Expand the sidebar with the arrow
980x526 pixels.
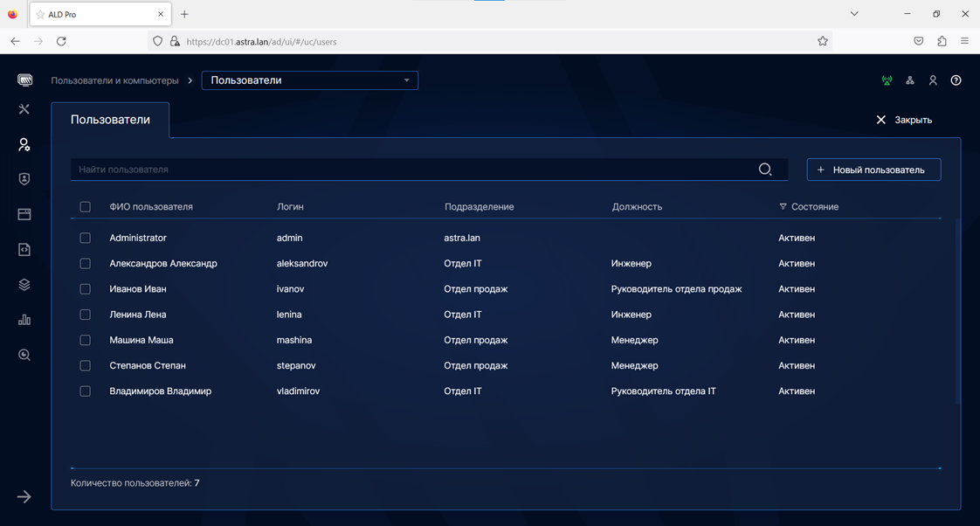pyautogui.click(x=24, y=496)
